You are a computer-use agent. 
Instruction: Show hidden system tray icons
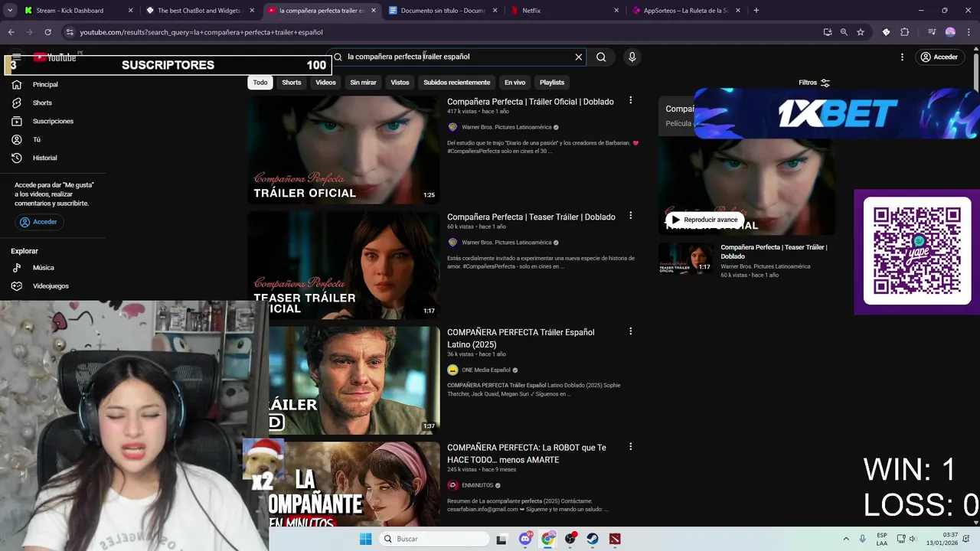pos(846,539)
